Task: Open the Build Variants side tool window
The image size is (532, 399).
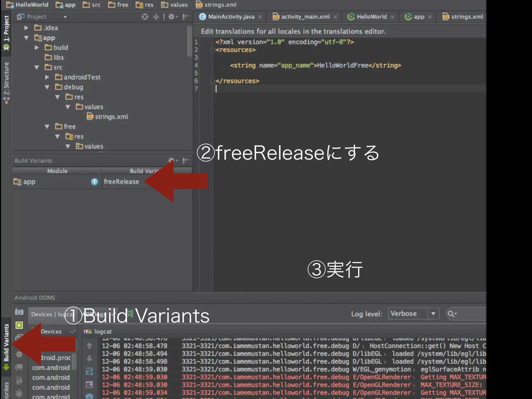Action: pos(6,347)
